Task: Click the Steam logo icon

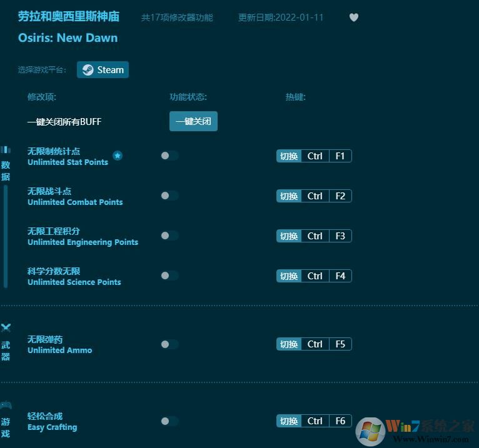Action: point(88,70)
